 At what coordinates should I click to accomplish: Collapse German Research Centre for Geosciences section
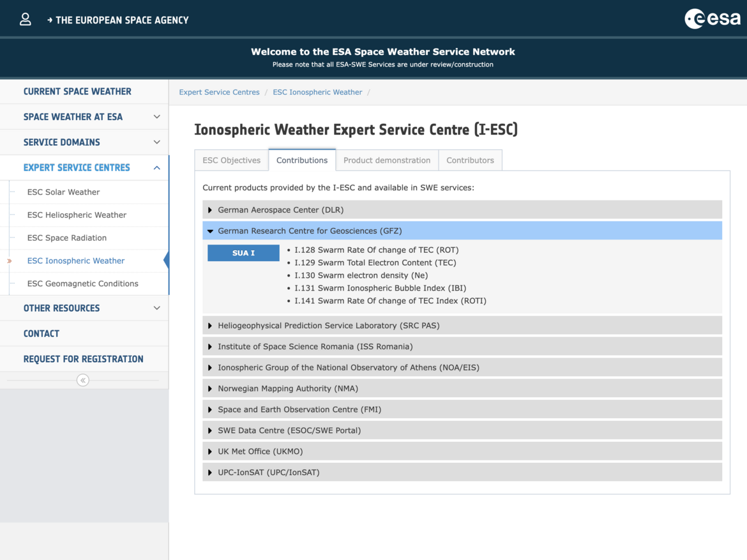pyautogui.click(x=462, y=231)
